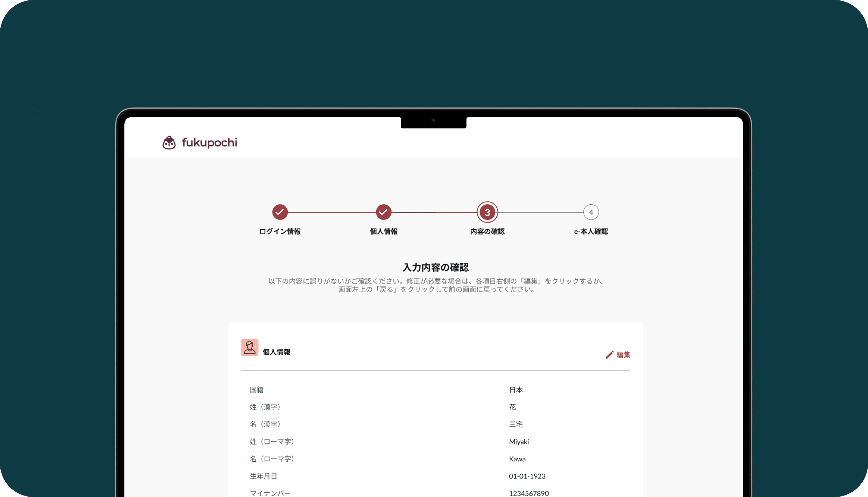Click the step 3 circle indicator
868x497 pixels.
tap(487, 212)
